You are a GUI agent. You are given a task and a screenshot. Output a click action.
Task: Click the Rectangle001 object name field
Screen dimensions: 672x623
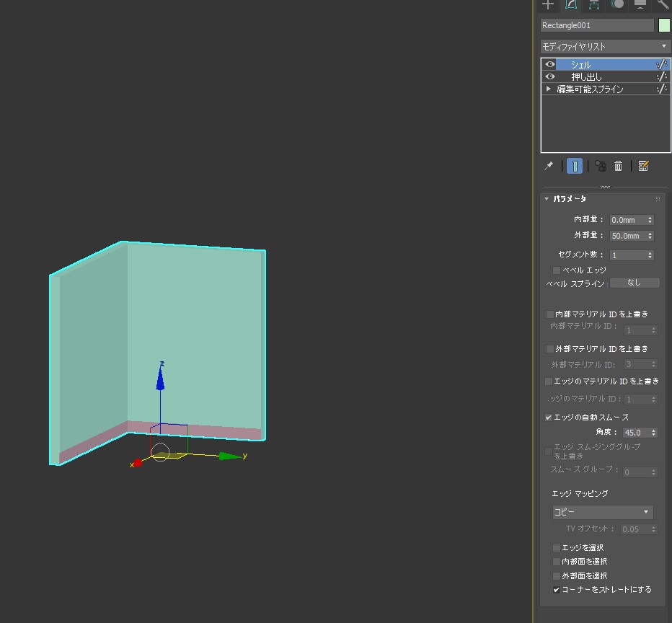[x=597, y=25]
